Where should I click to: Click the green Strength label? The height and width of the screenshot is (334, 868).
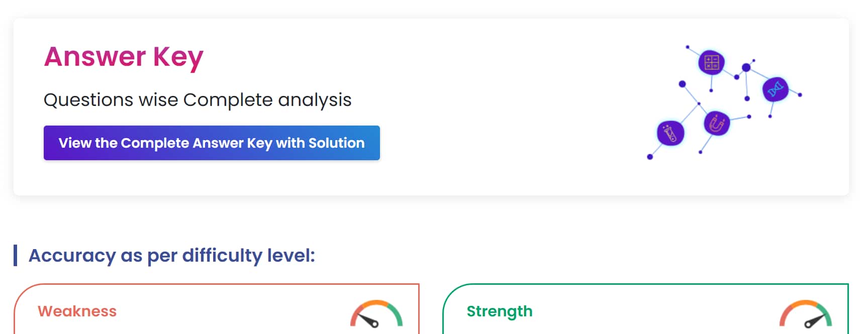click(499, 311)
